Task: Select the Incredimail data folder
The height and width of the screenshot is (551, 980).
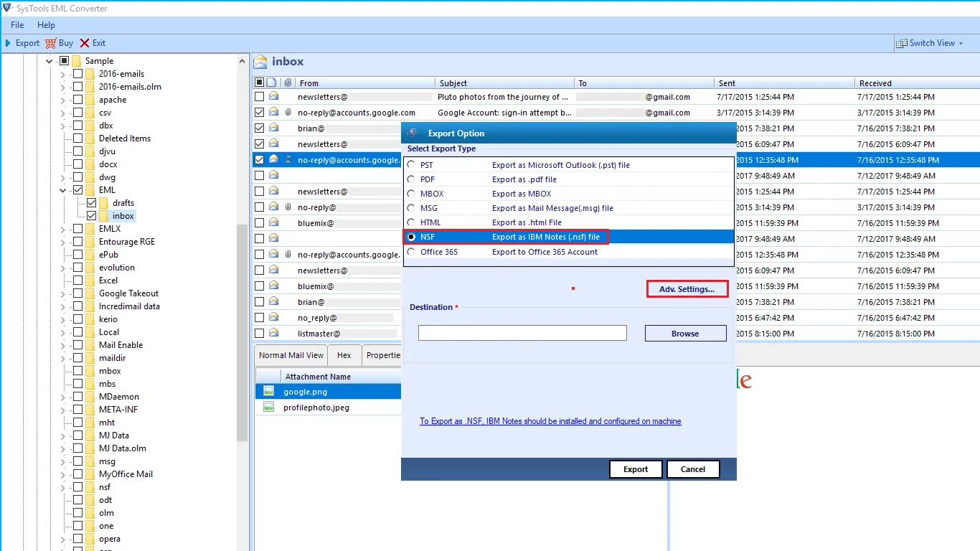Action: pyautogui.click(x=129, y=306)
